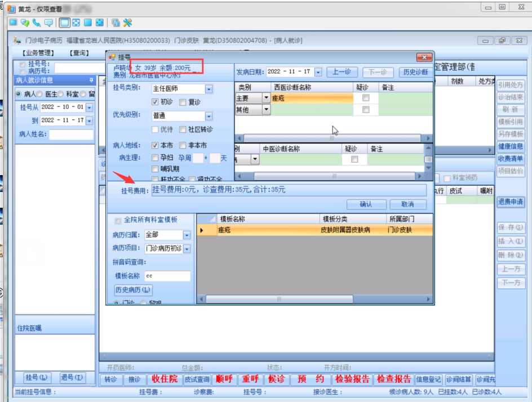Check the 孕妇 checkbox
Image resolution: width=532 pixels, height=402 pixels.
(x=155, y=158)
